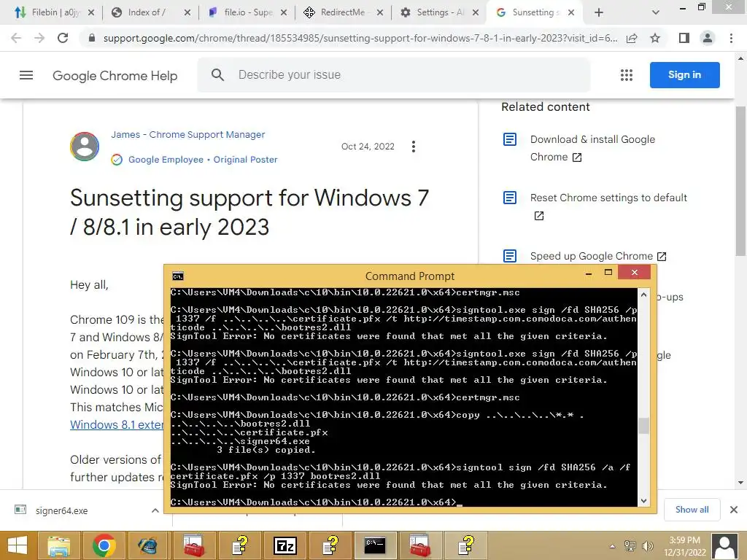Open Windows 8.1 extended support link
Viewport: 747px width, 560px height.
117,424
